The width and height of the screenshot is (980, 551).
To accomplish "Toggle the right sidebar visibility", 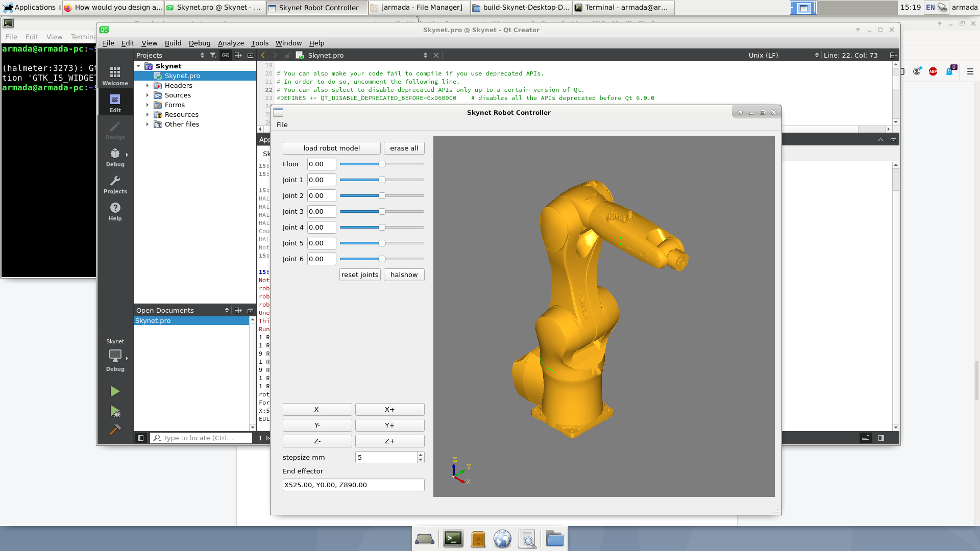I will pyautogui.click(x=881, y=438).
